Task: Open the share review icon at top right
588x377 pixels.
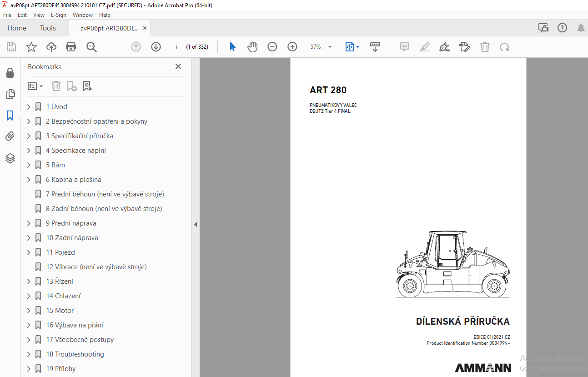Action: point(543,28)
